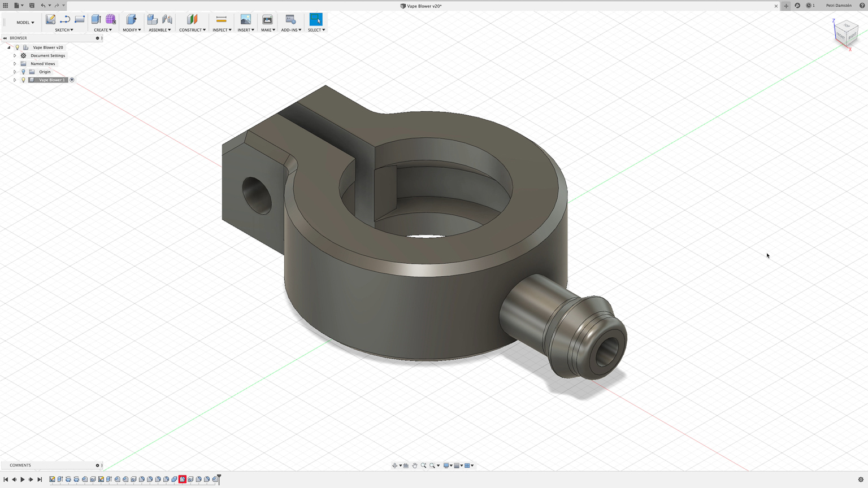This screenshot has width=868, height=488.
Task: Click the 3D Print icon
Action: [267, 20]
